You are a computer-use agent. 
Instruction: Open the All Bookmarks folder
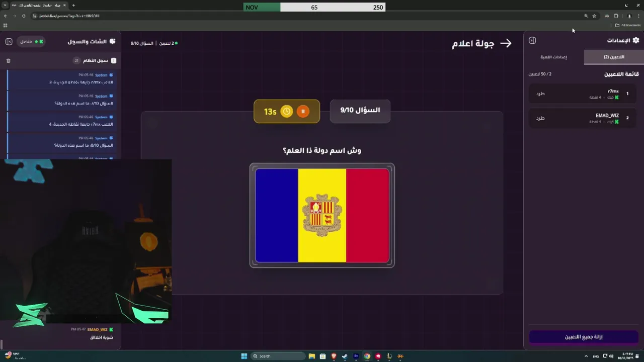tap(628, 25)
